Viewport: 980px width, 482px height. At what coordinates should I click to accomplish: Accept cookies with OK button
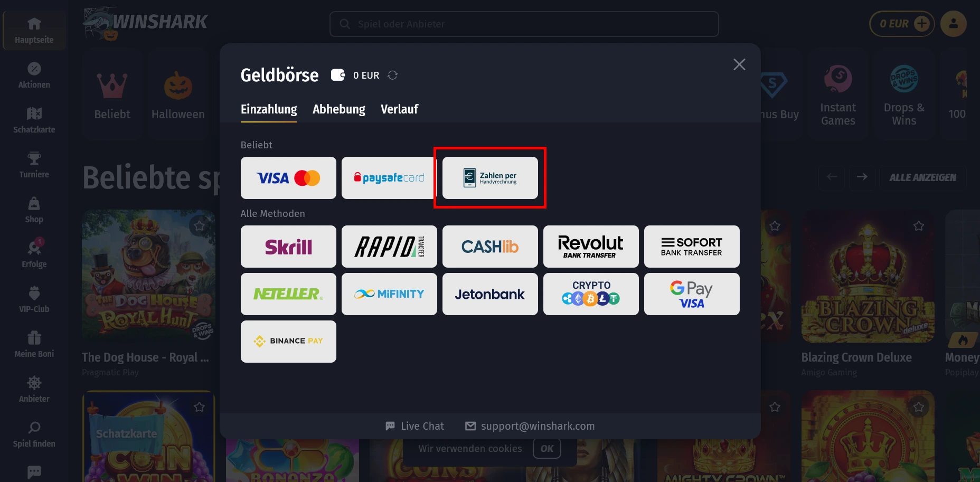pos(547,449)
